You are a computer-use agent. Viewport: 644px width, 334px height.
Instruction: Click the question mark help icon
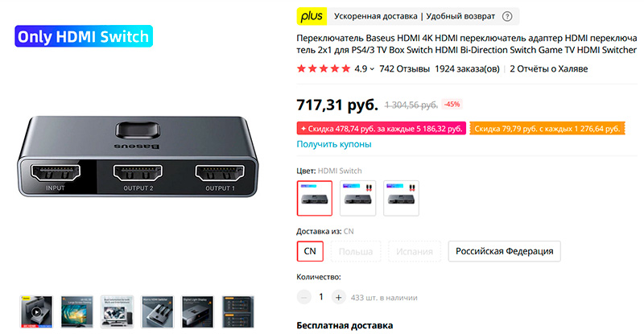pos(507,16)
